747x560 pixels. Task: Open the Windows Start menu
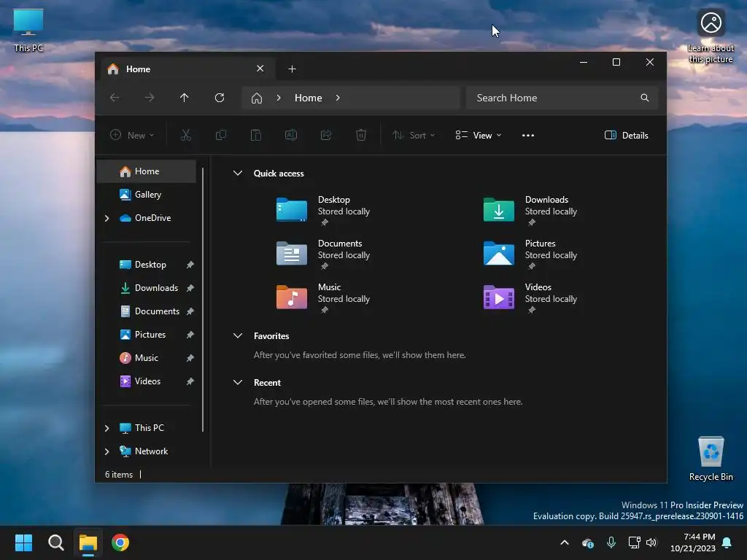point(23,542)
